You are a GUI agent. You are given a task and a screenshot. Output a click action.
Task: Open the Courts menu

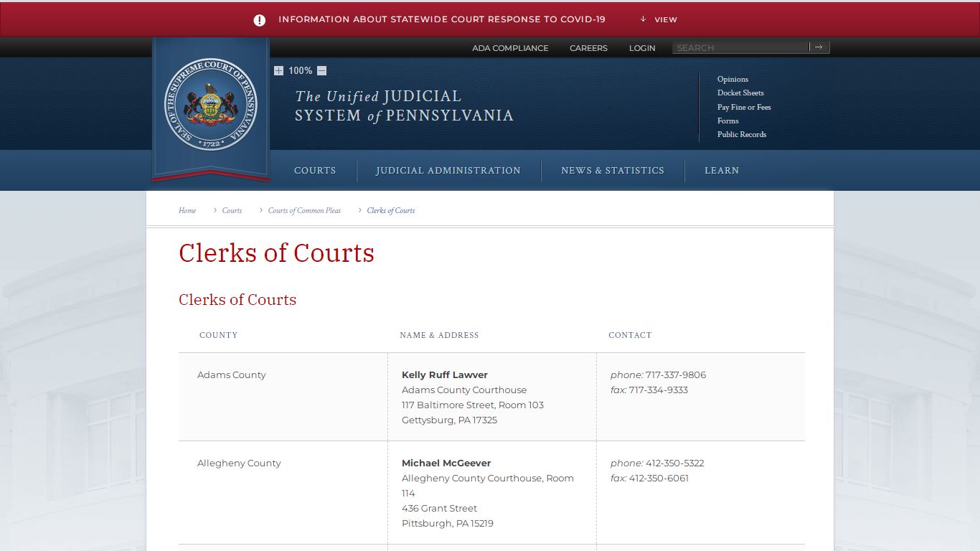point(315,171)
